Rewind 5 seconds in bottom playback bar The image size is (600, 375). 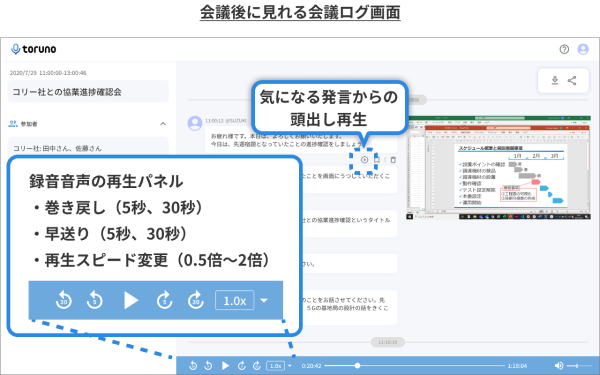208,366
